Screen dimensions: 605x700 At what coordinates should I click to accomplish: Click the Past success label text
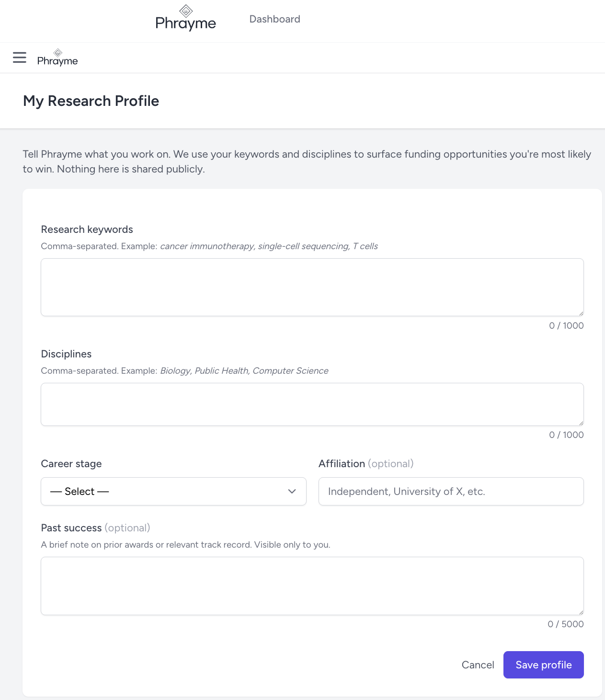coord(71,528)
